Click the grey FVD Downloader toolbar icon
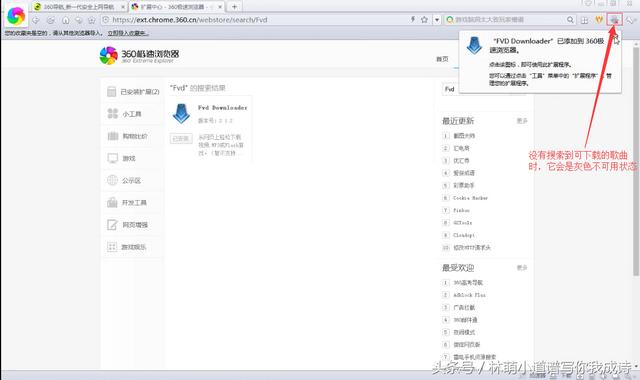 (614, 20)
